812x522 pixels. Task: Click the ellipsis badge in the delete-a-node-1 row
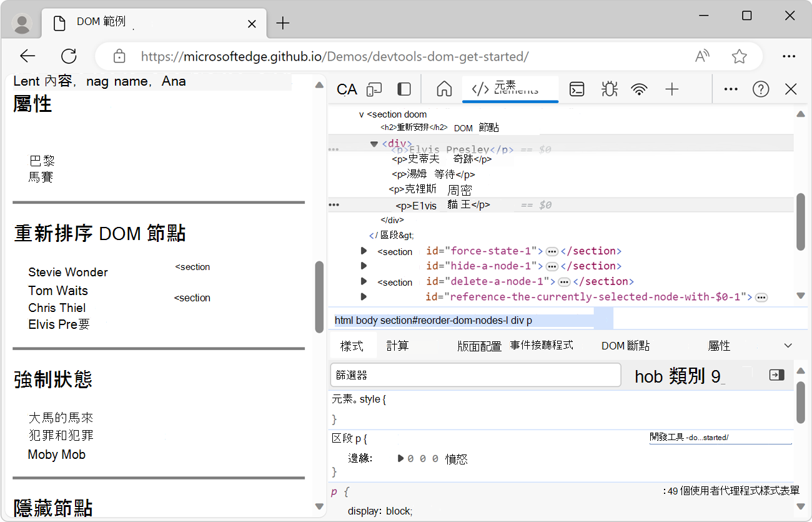click(564, 281)
